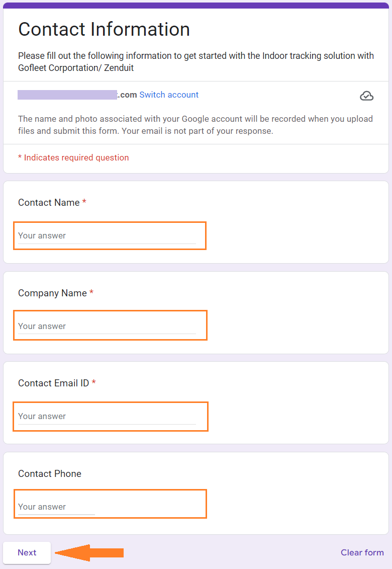Viewport: 392px width, 569px height.
Task: Select the Contact Email ID answer field
Action: click(107, 416)
